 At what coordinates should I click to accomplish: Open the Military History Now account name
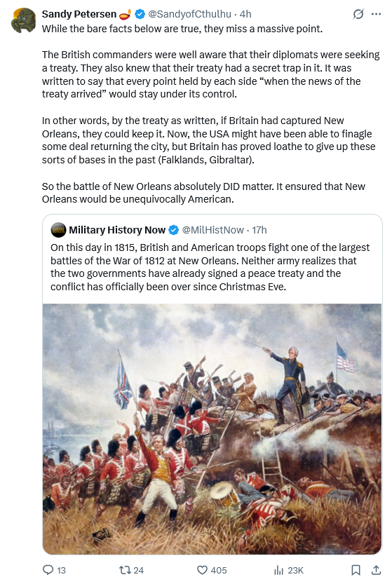117,230
